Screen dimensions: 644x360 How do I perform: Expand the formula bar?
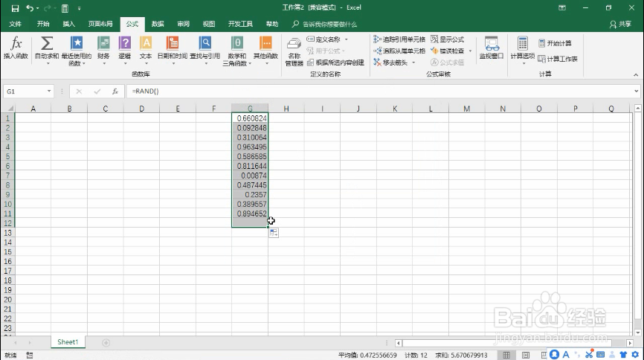click(636, 91)
